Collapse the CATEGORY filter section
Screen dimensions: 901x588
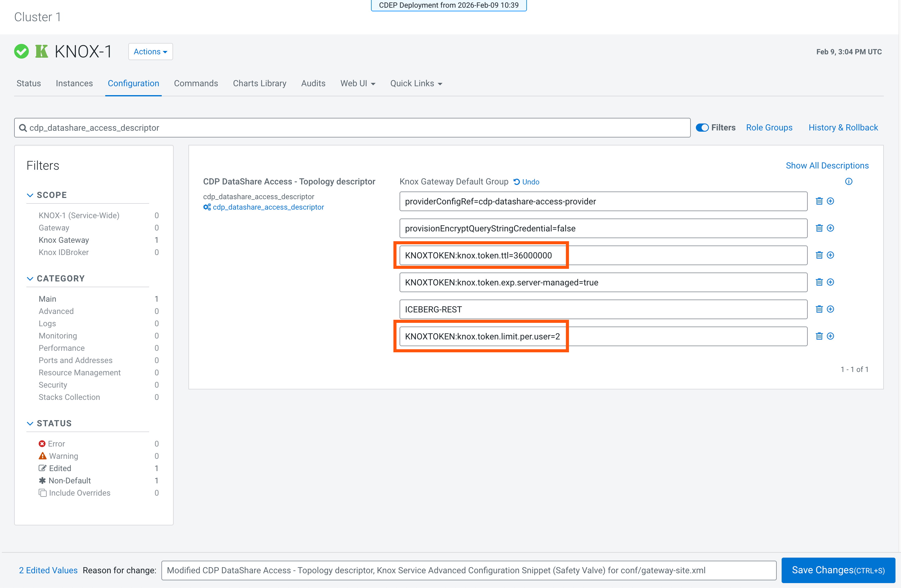click(x=30, y=279)
